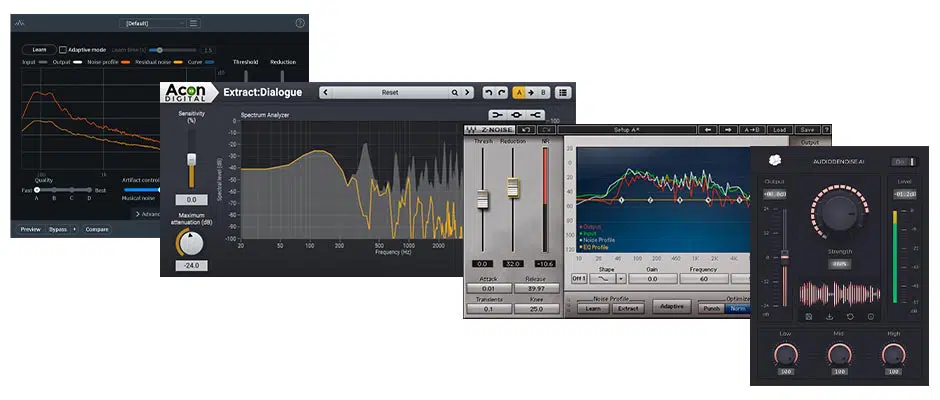Open the [Default] preset dropdown
The height and width of the screenshot is (400, 940).
tap(153, 23)
